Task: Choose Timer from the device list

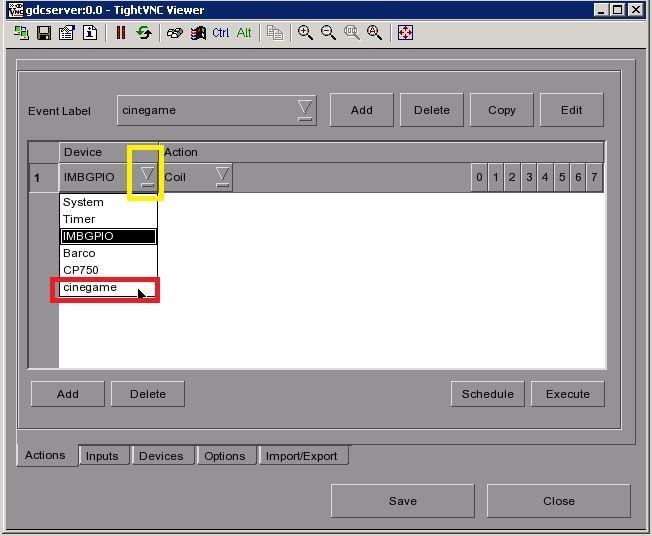Action: pos(108,219)
